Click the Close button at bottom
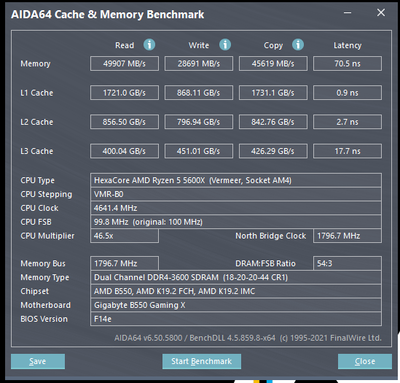Screen dimensions: 400x383 (365, 361)
